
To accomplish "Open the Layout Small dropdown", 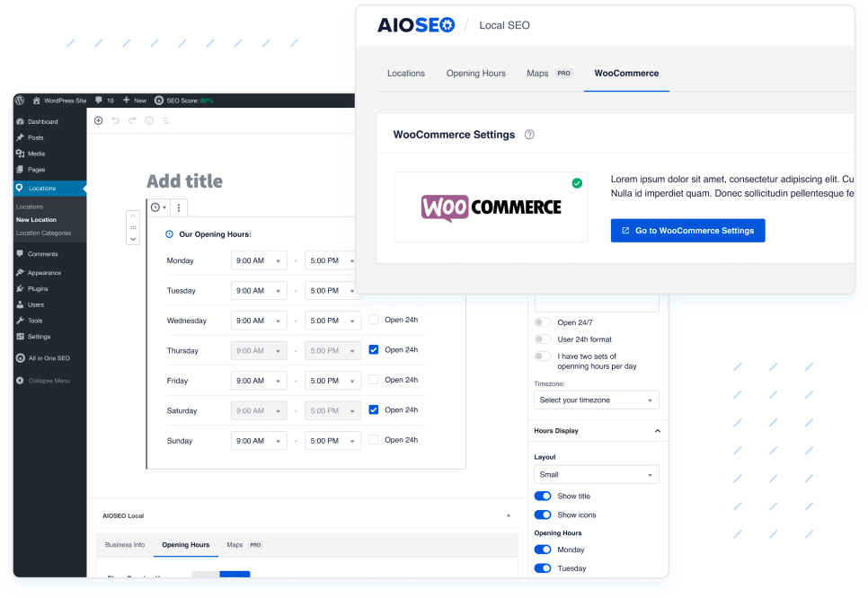I will point(597,475).
